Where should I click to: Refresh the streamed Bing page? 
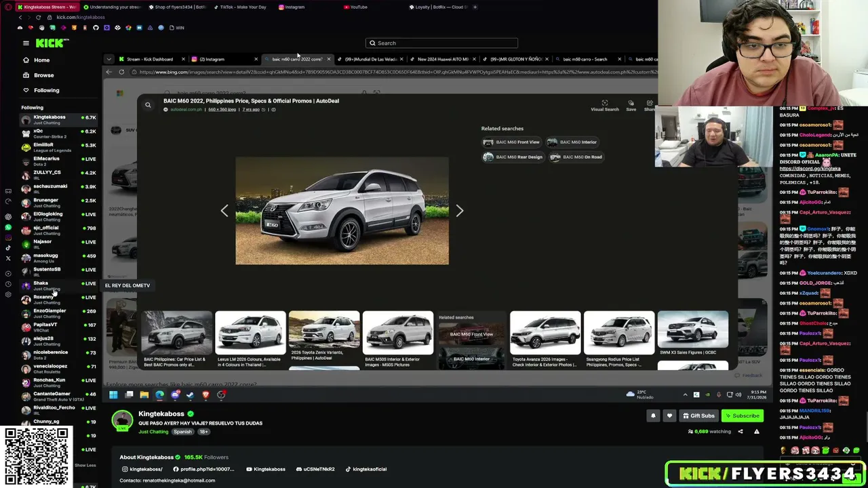pyautogui.click(x=121, y=72)
